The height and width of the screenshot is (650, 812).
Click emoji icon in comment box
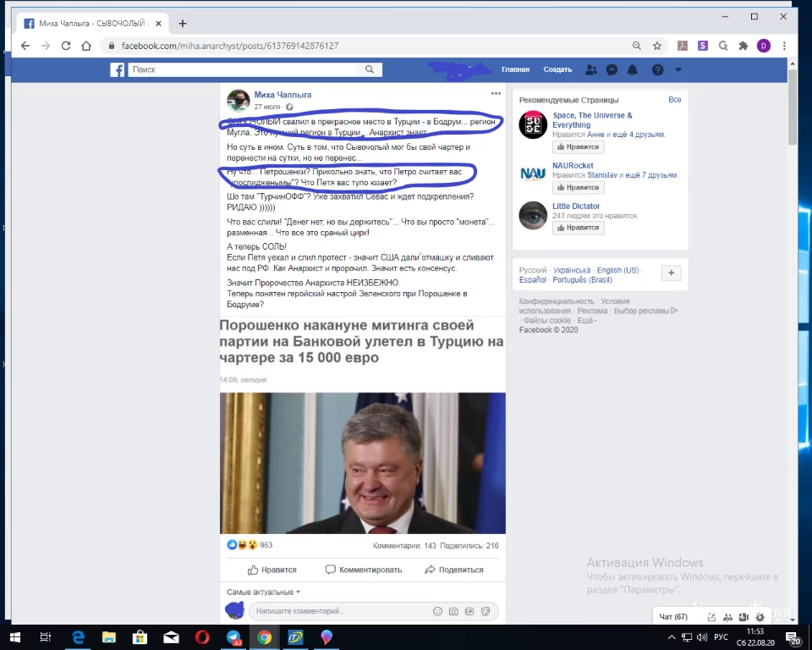[x=437, y=611]
